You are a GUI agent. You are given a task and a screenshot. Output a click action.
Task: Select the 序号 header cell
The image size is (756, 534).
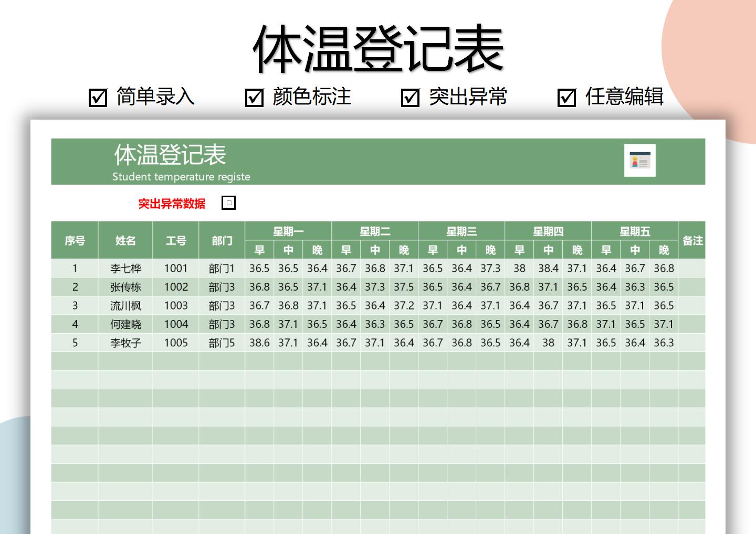pos(75,240)
